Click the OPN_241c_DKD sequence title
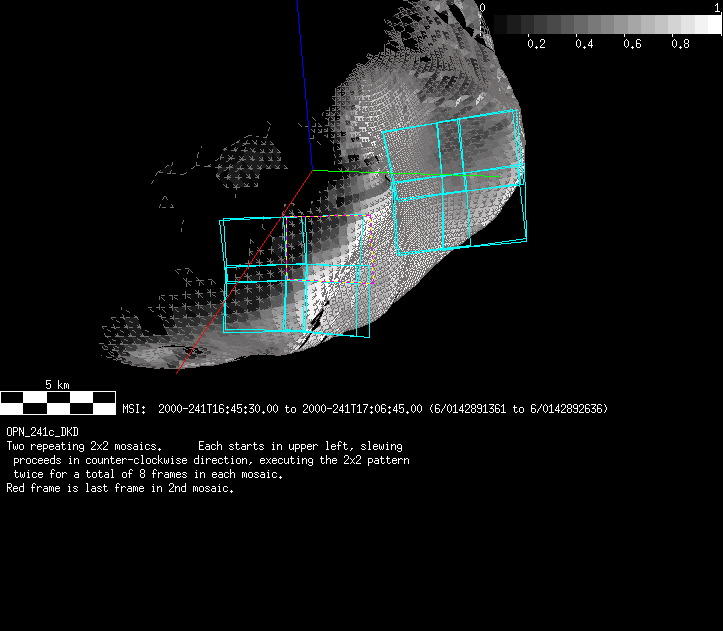This screenshot has height=631, width=723. click(x=42, y=432)
